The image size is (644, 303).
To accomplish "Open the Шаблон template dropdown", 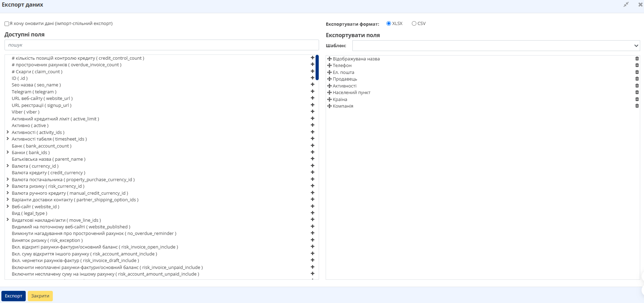I will pos(496,45).
